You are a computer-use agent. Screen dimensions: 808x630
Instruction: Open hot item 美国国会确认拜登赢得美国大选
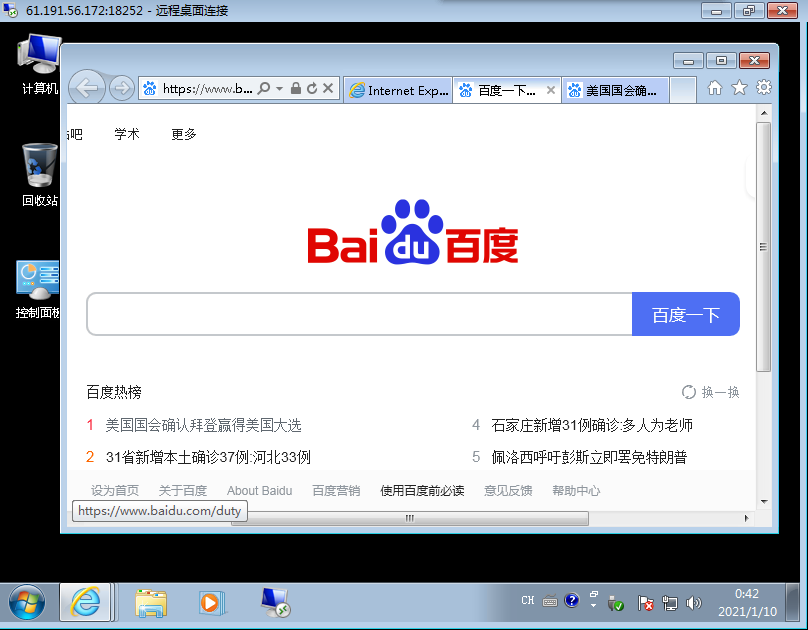click(204, 425)
